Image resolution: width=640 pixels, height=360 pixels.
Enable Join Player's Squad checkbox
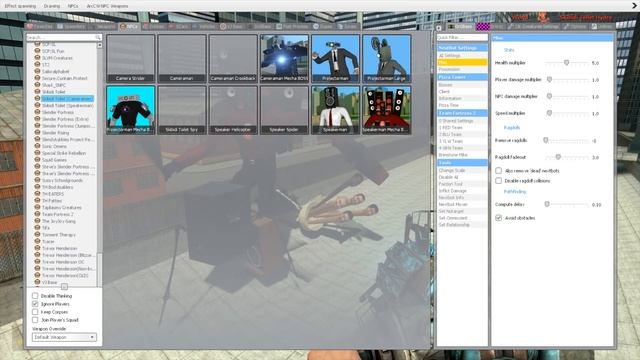[x=35, y=320]
